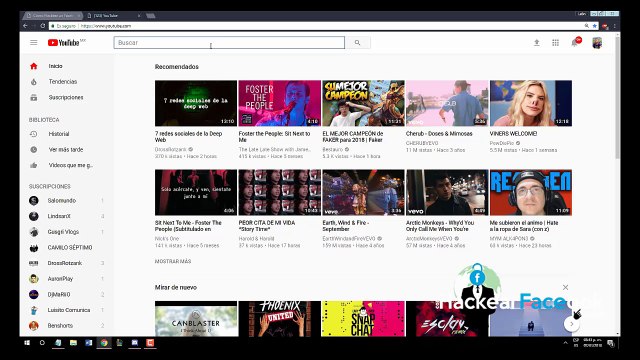The image size is (640, 360).
Task: Open the CAMILO SÉPTIMO subscription
Action: click(x=67, y=247)
